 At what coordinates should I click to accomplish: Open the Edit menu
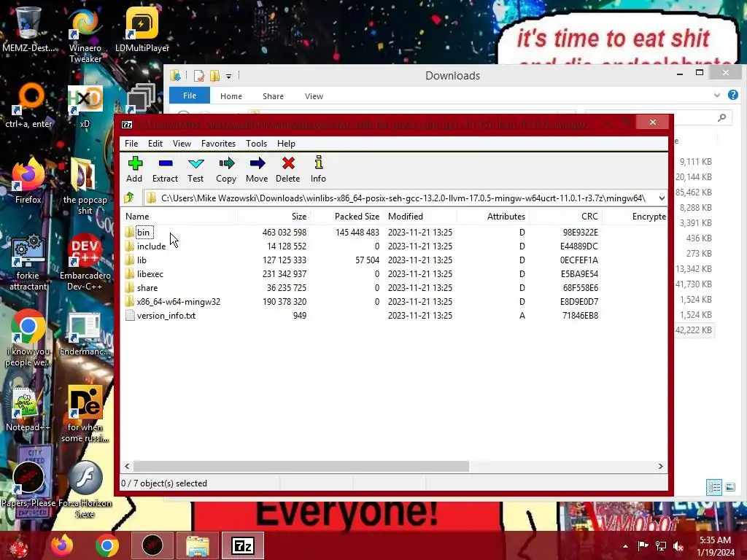coord(155,144)
